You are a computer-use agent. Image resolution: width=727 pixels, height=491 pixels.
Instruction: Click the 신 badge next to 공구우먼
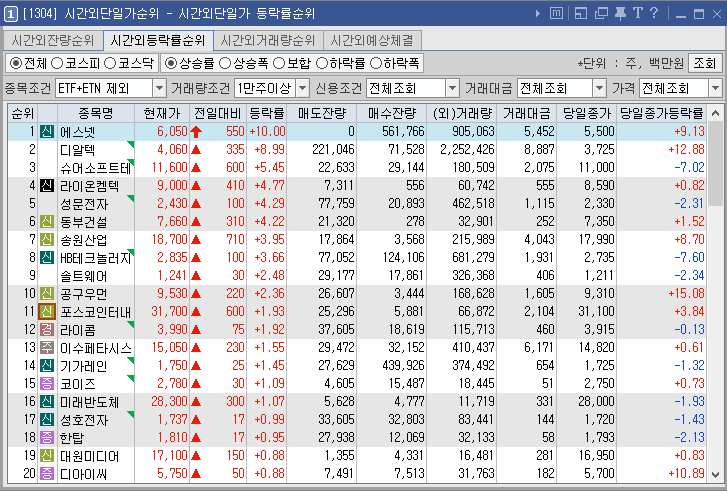[46, 294]
